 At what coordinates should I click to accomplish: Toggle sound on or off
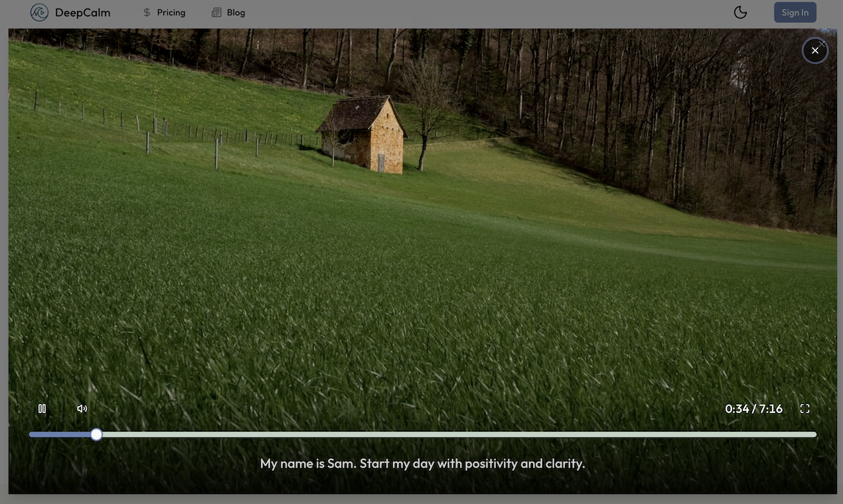pyautogui.click(x=82, y=409)
